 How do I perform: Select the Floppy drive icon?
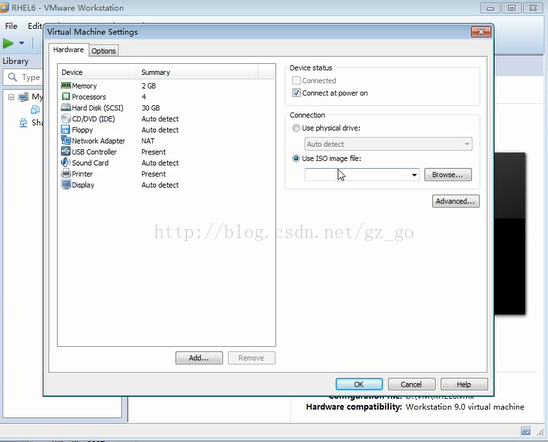pyautogui.click(x=65, y=130)
